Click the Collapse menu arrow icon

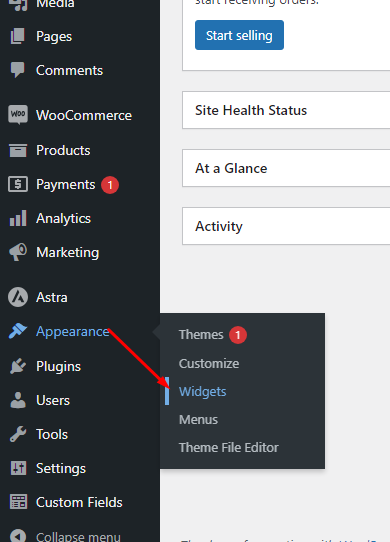[18, 536]
